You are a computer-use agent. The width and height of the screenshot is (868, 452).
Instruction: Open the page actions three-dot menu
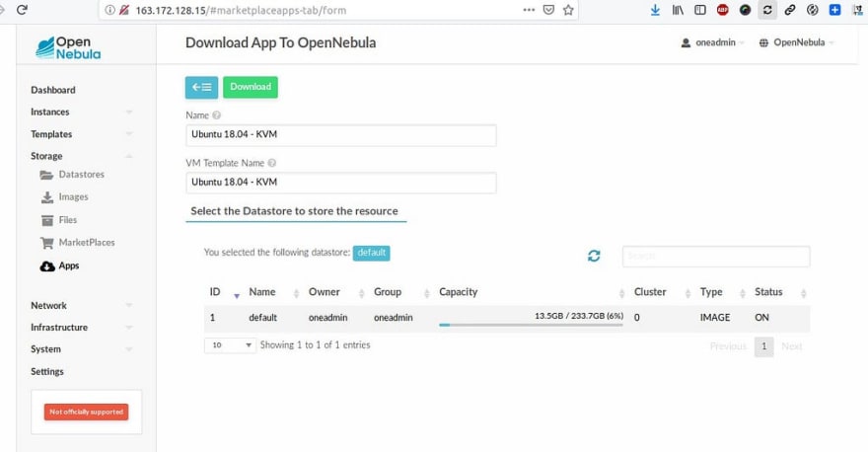click(x=529, y=10)
